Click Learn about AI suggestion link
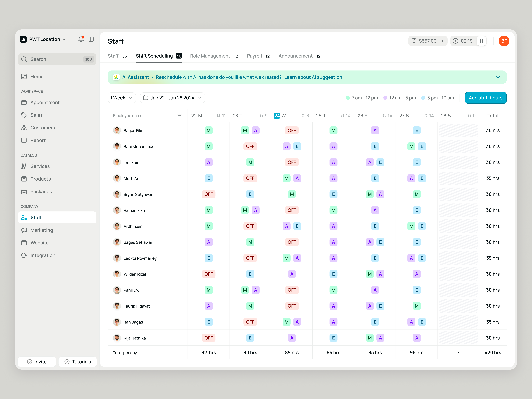This screenshot has width=532, height=399. click(313, 77)
